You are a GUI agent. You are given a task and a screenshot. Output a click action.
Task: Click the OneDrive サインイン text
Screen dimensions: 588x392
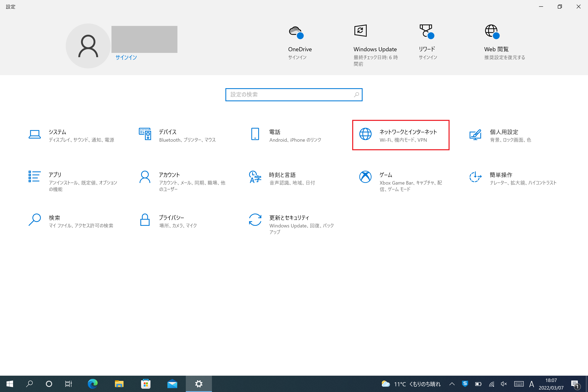297,57
